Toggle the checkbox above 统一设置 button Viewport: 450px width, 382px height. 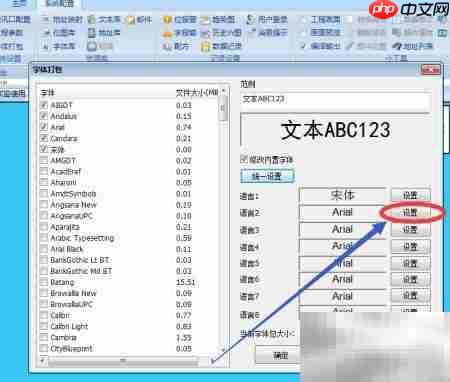coord(244,159)
